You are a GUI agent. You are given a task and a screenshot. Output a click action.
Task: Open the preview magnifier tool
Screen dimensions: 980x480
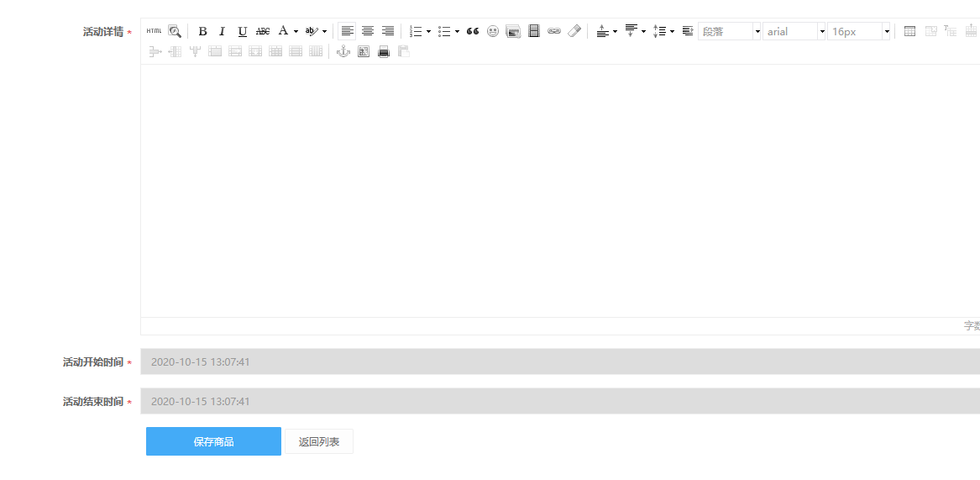[x=175, y=30]
